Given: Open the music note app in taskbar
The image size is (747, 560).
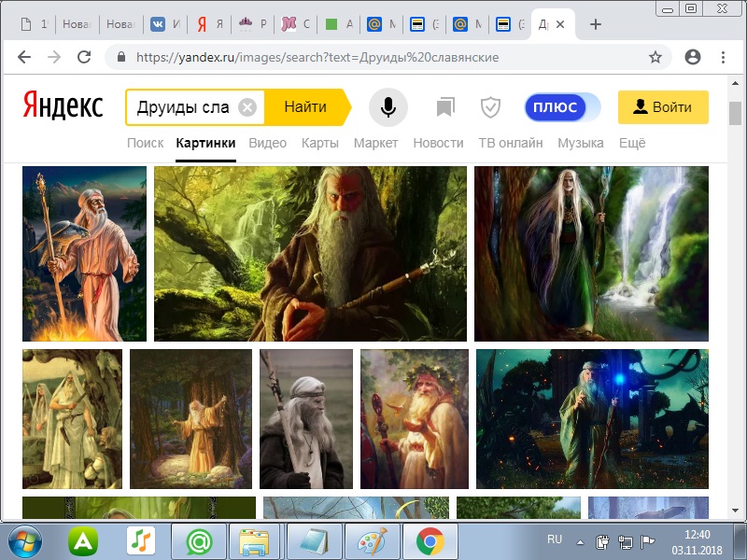Looking at the screenshot, I should click(141, 541).
